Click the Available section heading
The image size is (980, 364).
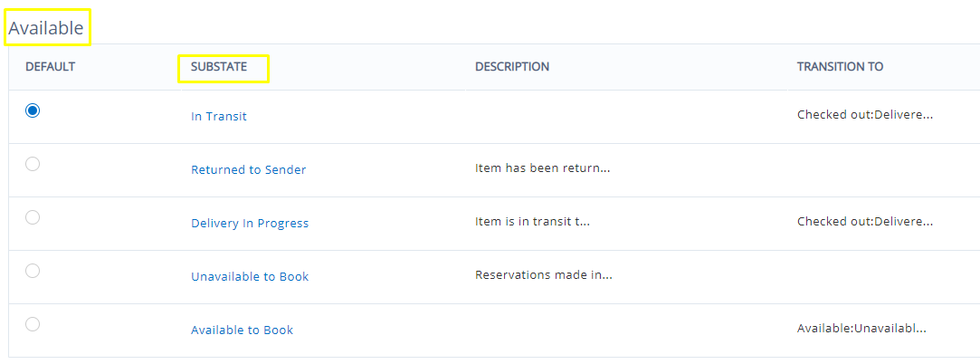(x=46, y=29)
